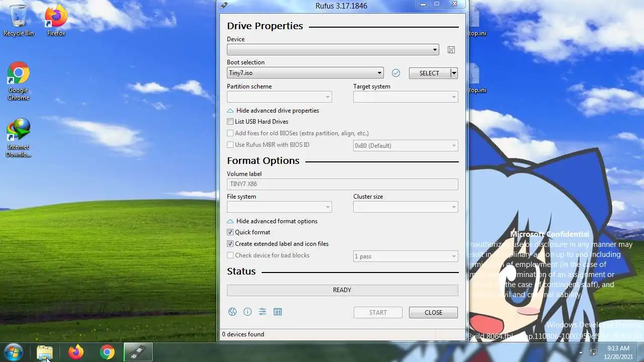This screenshot has width=644, height=362.
Task: Uncheck Create extended label and icon files
Action: 230,244
